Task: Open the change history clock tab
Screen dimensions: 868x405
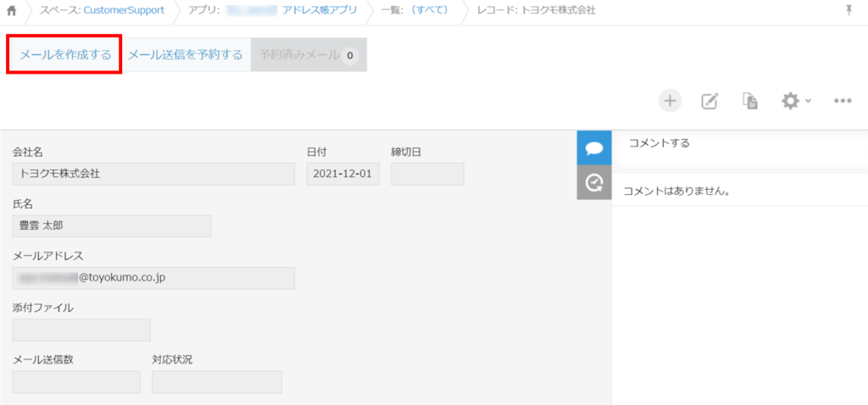Action: pos(594,182)
